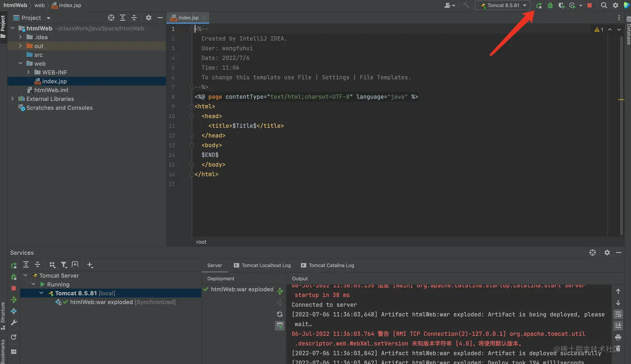Viewport: 631px width, 364px height.
Task: Click the root breadcrumb below editor
Action: pyautogui.click(x=201, y=242)
